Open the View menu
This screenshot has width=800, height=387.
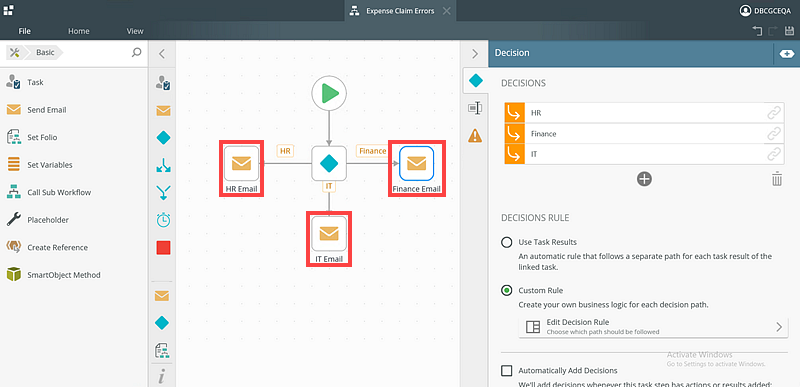pos(135,31)
